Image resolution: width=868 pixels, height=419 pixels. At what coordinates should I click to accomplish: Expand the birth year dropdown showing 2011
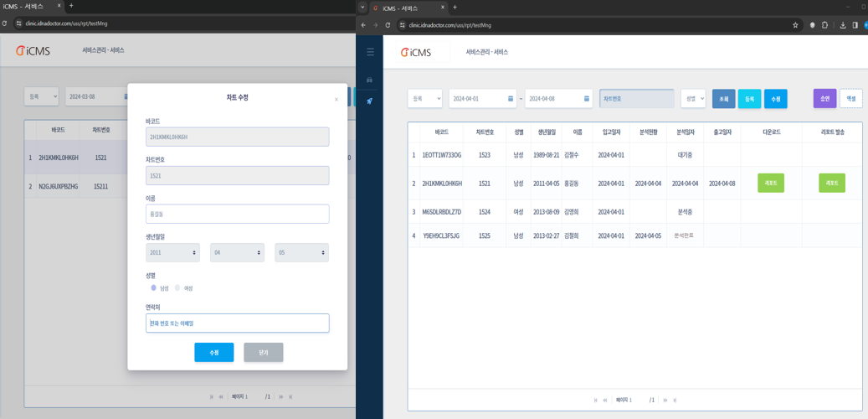tap(172, 252)
